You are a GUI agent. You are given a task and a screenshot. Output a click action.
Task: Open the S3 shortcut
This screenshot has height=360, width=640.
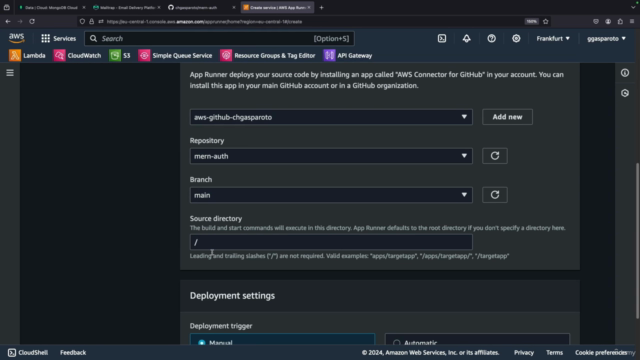(x=120, y=55)
